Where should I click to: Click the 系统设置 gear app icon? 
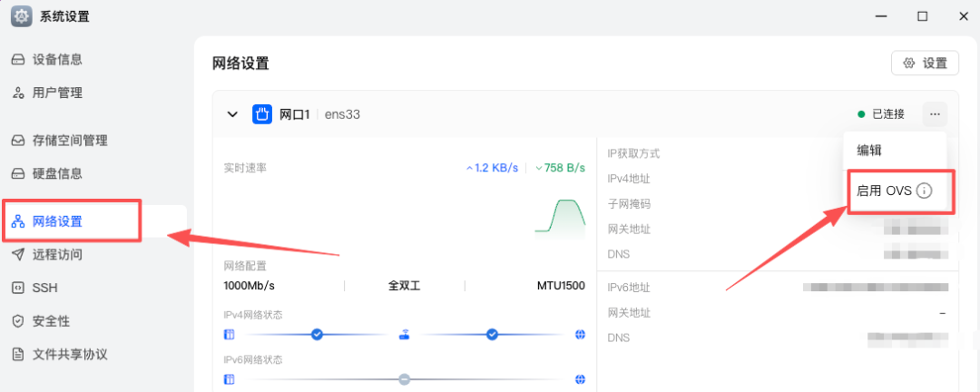21,16
